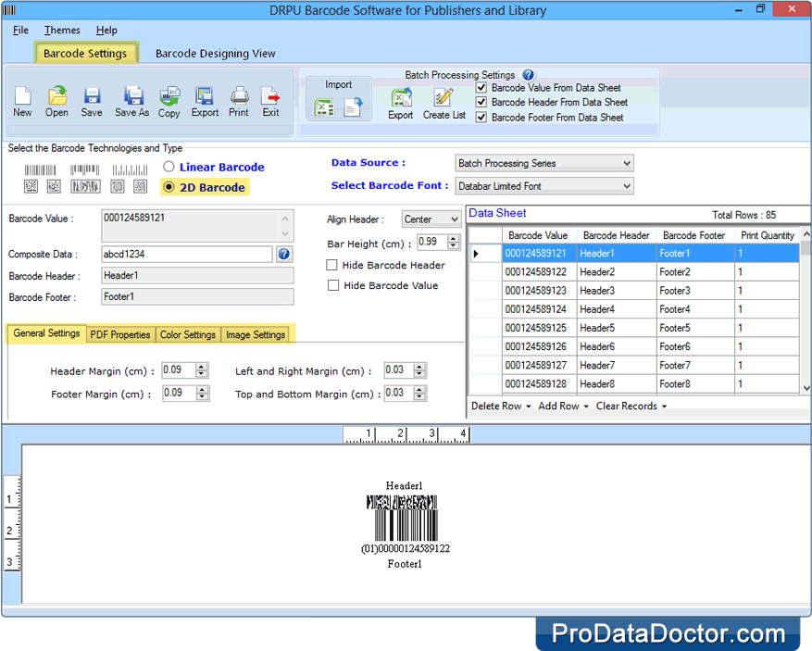Click the Export icon in main toolbar
Image resolution: width=812 pixels, height=651 pixels.
[205, 95]
